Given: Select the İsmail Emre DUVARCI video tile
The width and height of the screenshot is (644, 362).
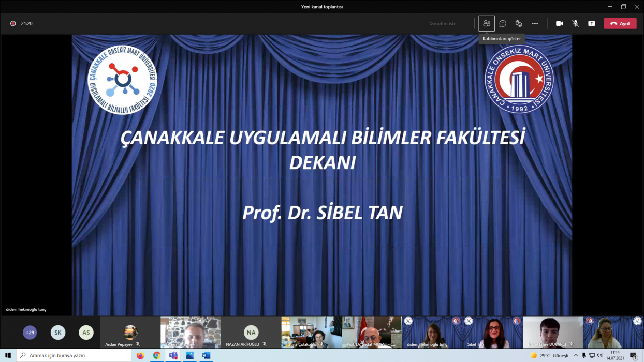Looking at the screenshot, I should pyautogui.click(x=553, y=333).
